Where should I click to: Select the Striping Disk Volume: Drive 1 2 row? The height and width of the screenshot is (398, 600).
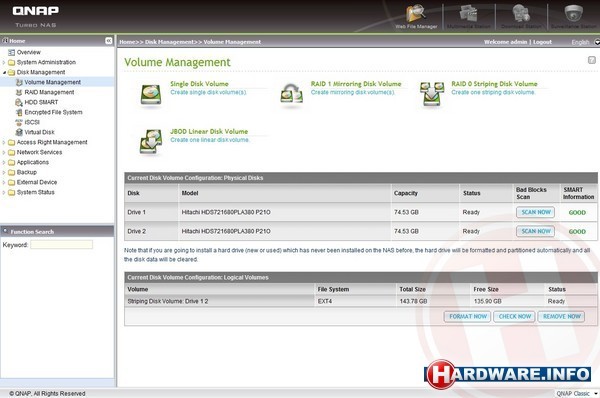click(x=360, y=301)
